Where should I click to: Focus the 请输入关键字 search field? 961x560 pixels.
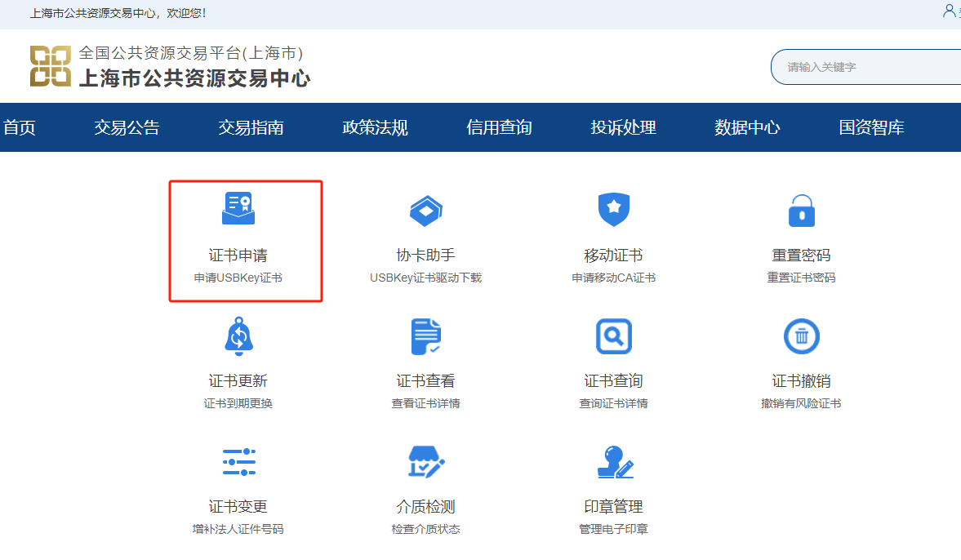pyautogui.click(x=865, y=67)
